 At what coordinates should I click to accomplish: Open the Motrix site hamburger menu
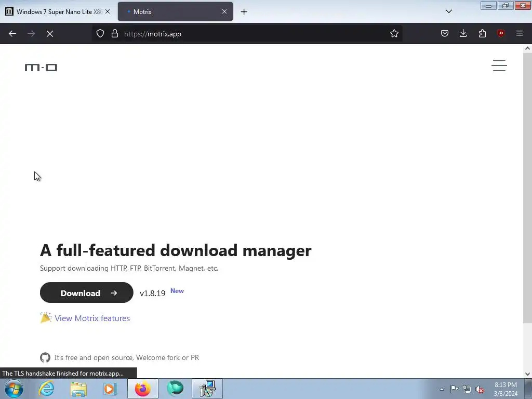point(499,65)
